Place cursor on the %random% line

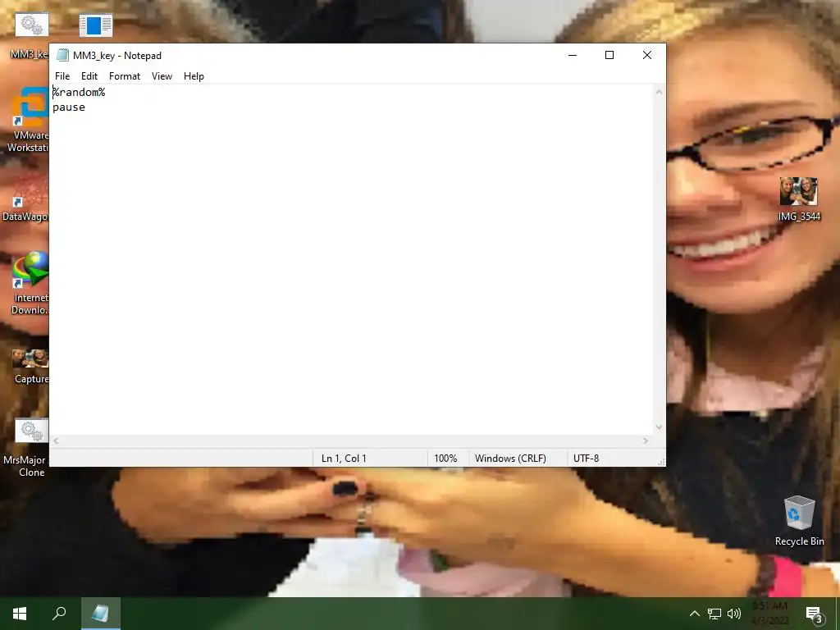[x=79, y=92]
